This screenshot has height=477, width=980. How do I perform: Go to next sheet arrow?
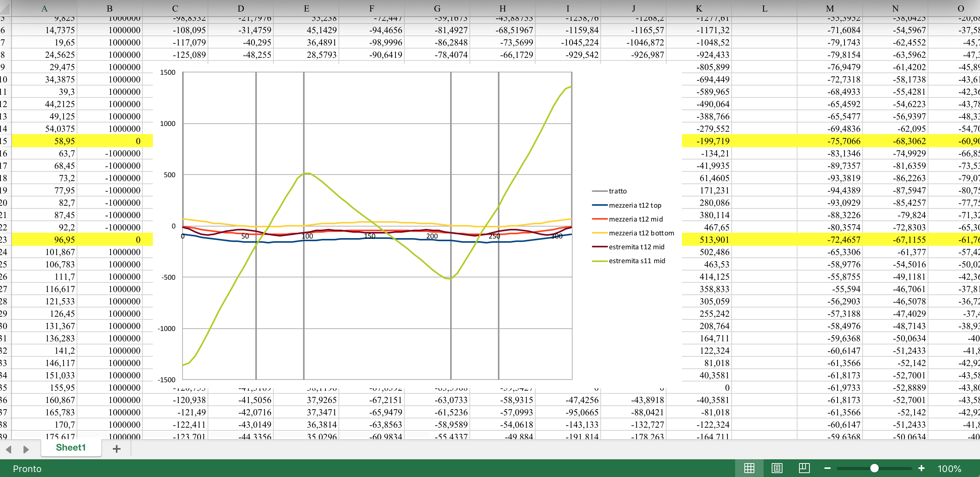(26, 449)
